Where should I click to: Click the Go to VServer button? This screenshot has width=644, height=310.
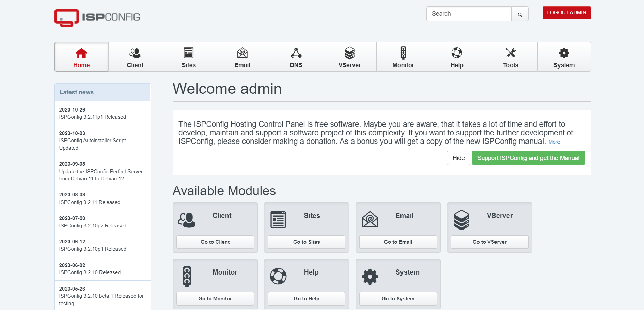[x=490, y=242]
